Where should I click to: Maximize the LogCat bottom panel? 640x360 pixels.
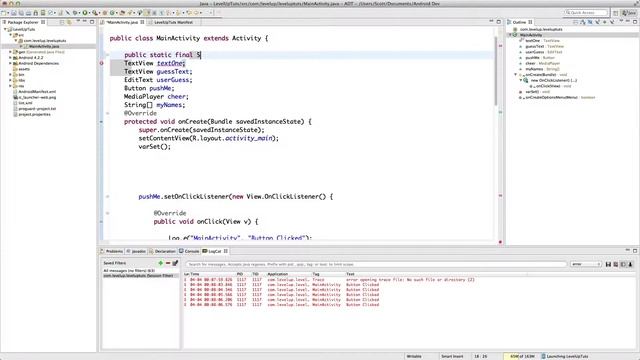point(635,251)
